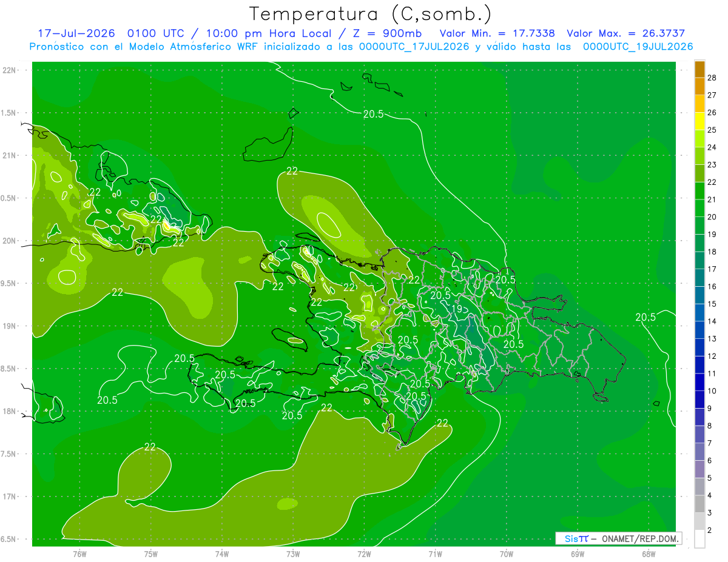Viewport: 728px width, 562px height.
Task: Click the '19N' latitude axis label
Action: 9,326
